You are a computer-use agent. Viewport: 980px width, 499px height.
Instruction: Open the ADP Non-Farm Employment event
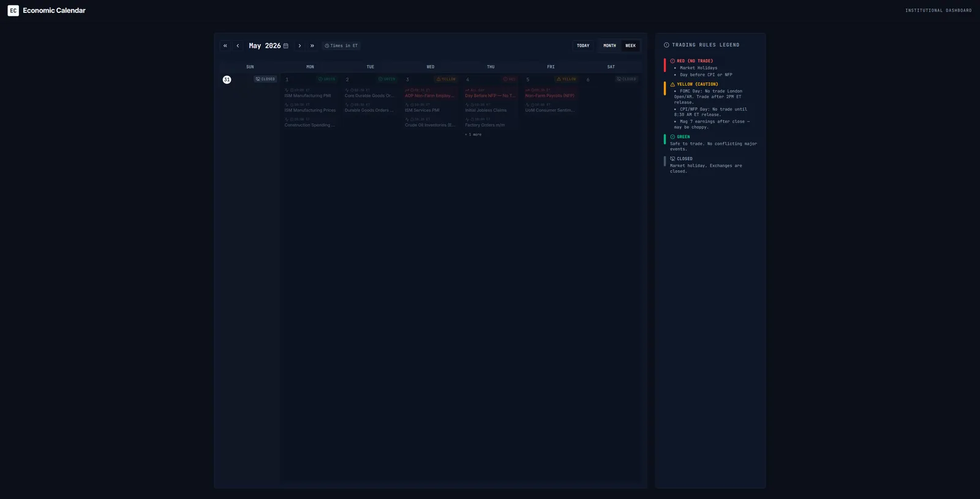431,93
